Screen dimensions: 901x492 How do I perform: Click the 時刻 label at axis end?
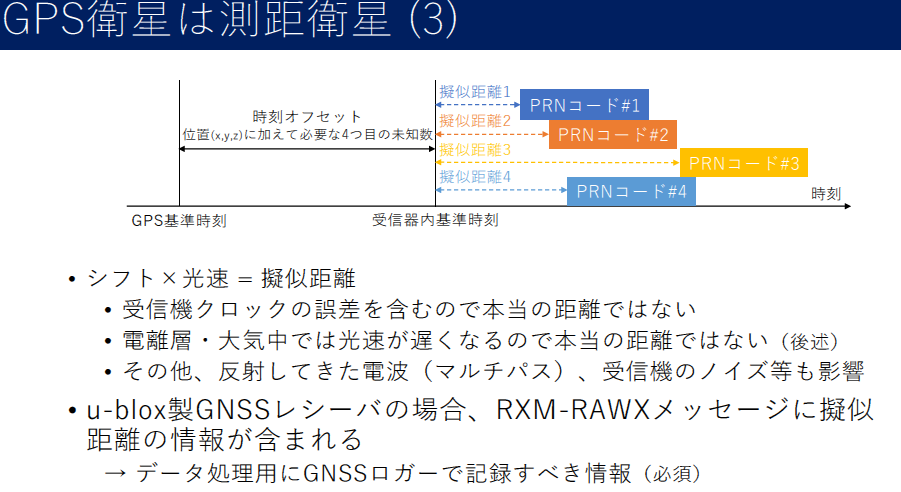825,194
